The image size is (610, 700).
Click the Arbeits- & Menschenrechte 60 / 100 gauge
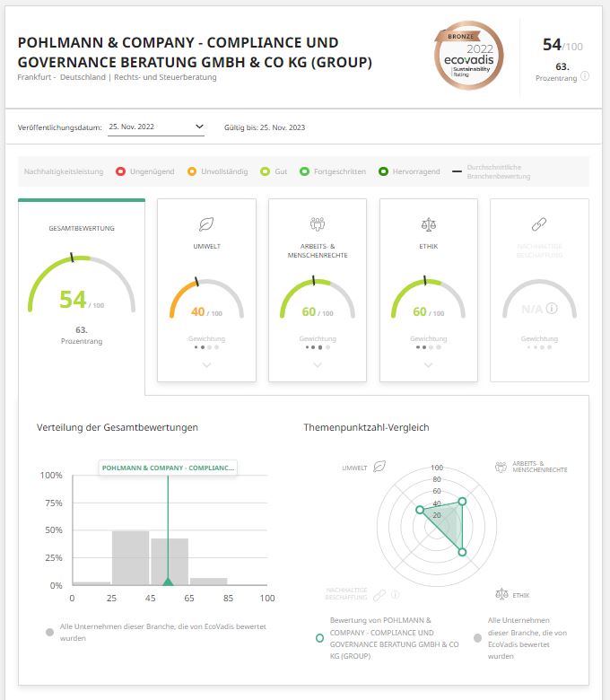click(318, 298)
